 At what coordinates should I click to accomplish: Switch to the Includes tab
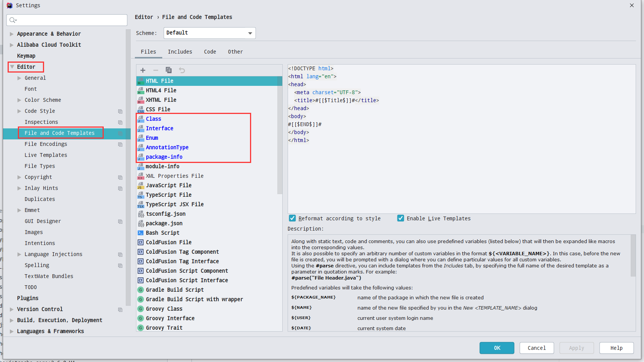(x=180, y=52)
